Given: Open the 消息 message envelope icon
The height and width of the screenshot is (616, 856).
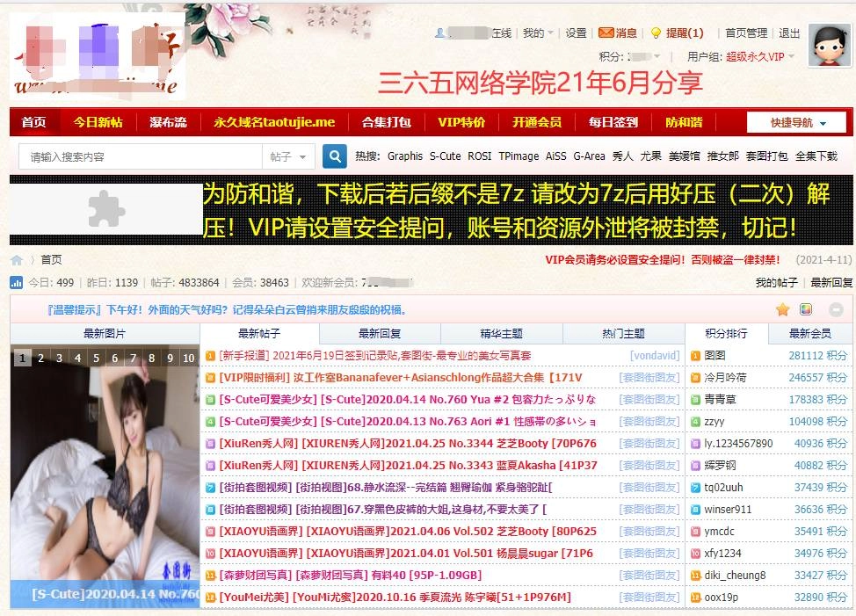Looking at the screenshot, I should click(x=606, y=33).
